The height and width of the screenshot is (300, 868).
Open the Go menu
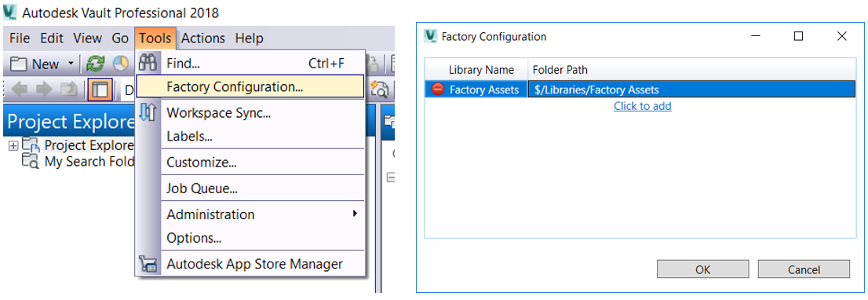(120, 38)
